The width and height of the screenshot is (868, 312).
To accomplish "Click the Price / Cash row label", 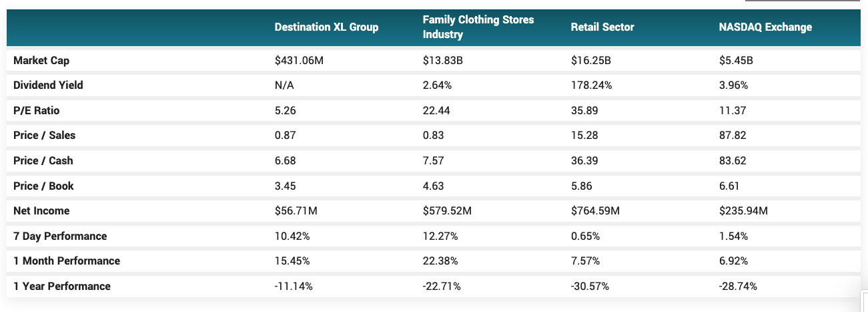I will pos(43,160).
